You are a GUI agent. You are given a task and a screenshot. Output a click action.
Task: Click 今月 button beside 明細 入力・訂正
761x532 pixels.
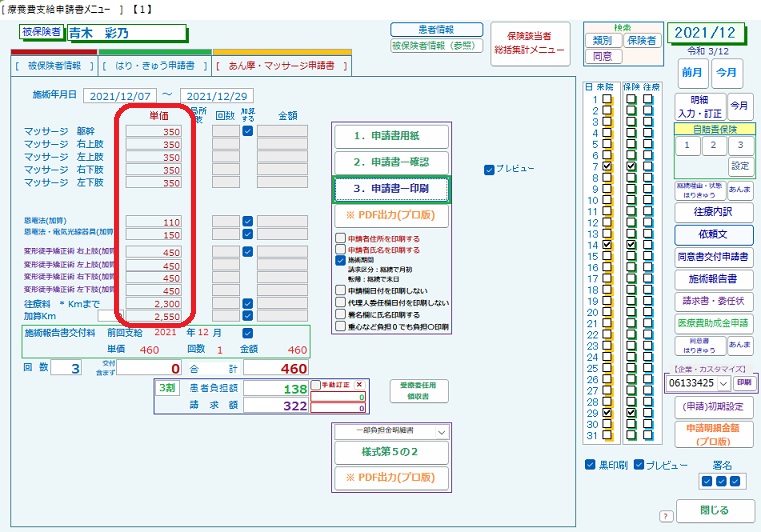(x=739, y=106)
